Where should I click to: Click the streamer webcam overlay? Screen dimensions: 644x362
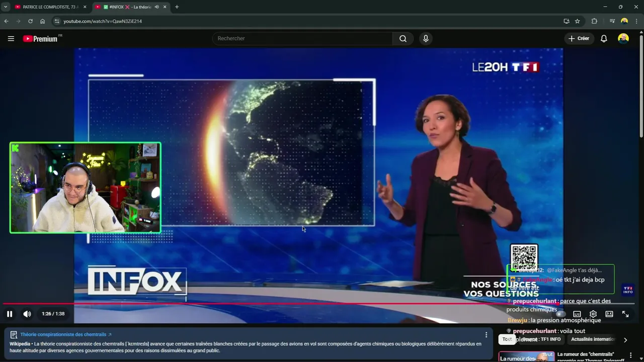pyautogui.click(x=86, y=188)
